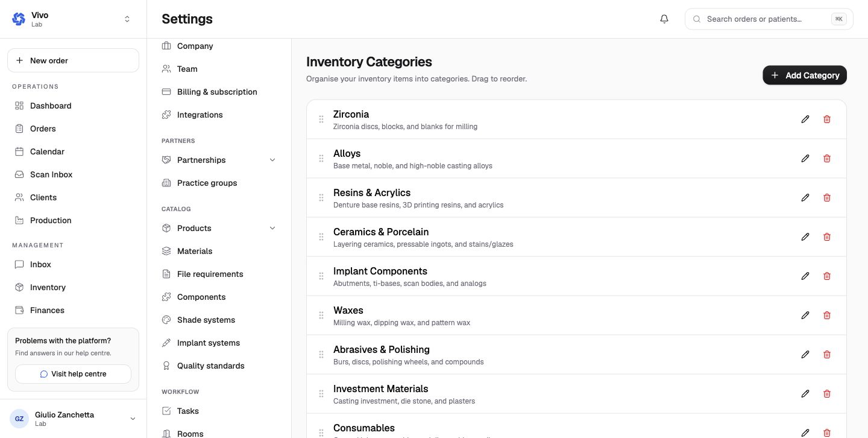Screen dimensions: 868x438
Task: Delete the Zirconia category trash icon
Action: (x=827, y=119)
